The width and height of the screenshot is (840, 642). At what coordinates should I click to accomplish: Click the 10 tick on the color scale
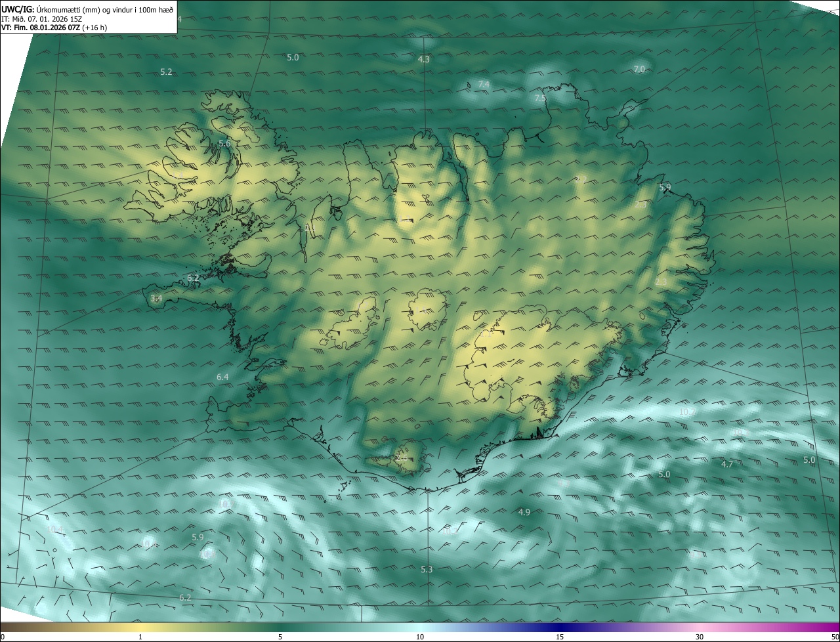[420, 637]
